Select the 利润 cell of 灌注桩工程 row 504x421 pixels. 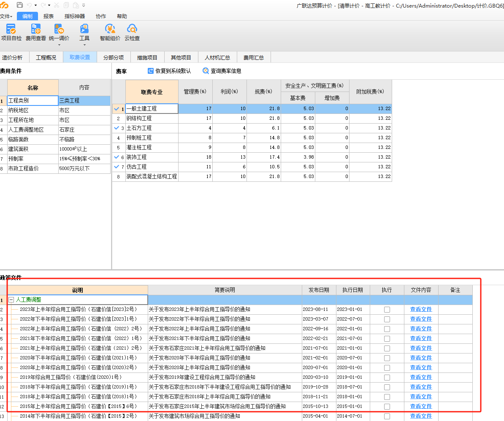click(230, 147)
